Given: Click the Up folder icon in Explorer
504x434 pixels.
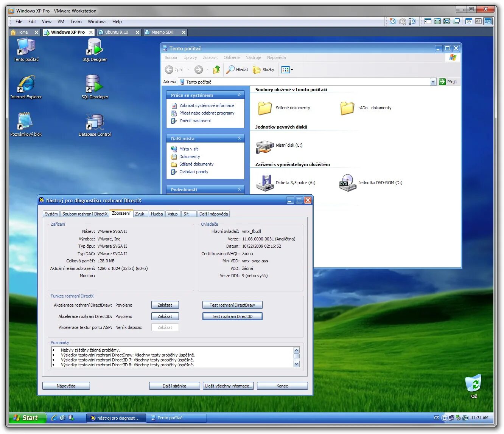Looking at the screenshot, I should point(217,70).
